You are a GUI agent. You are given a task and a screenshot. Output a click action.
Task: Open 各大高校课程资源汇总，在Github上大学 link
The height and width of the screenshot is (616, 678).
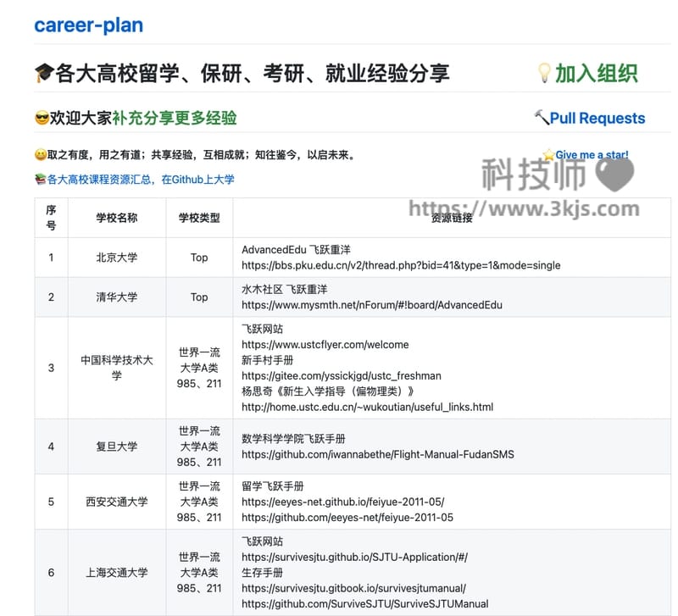pos(141,179)
